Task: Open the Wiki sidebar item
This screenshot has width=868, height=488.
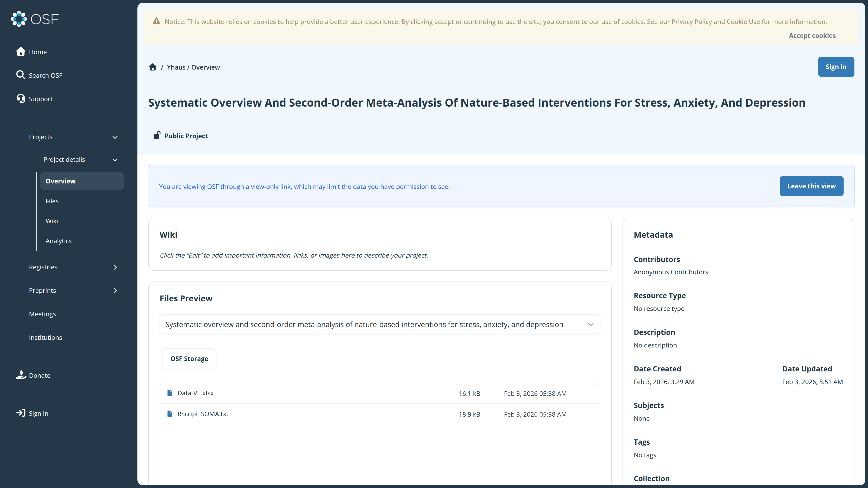Action: tap(52, 221)
